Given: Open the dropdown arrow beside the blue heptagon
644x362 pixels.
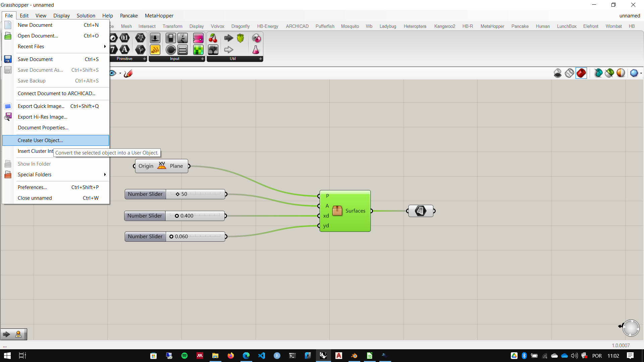Looking at the screenshot, I should [641, 73].
